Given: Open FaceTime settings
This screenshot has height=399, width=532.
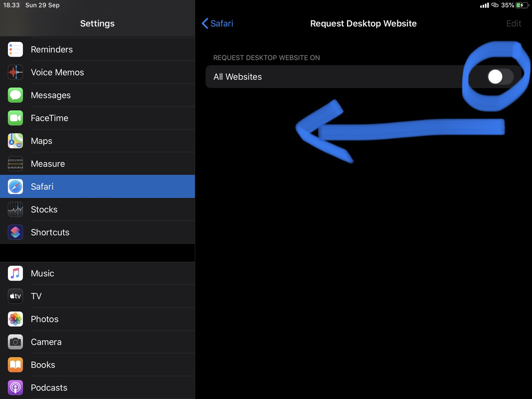Looking at the screenshot, I should 97,118.
